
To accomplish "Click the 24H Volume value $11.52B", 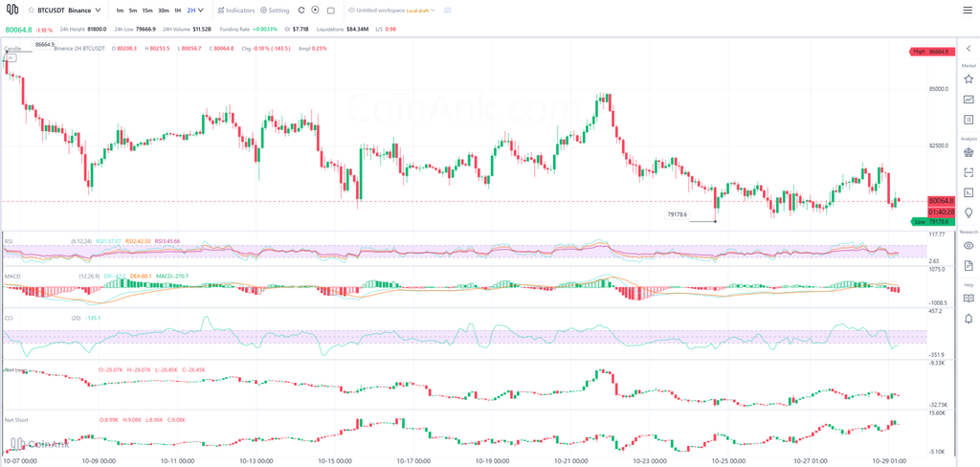I will tap(202, 30).
